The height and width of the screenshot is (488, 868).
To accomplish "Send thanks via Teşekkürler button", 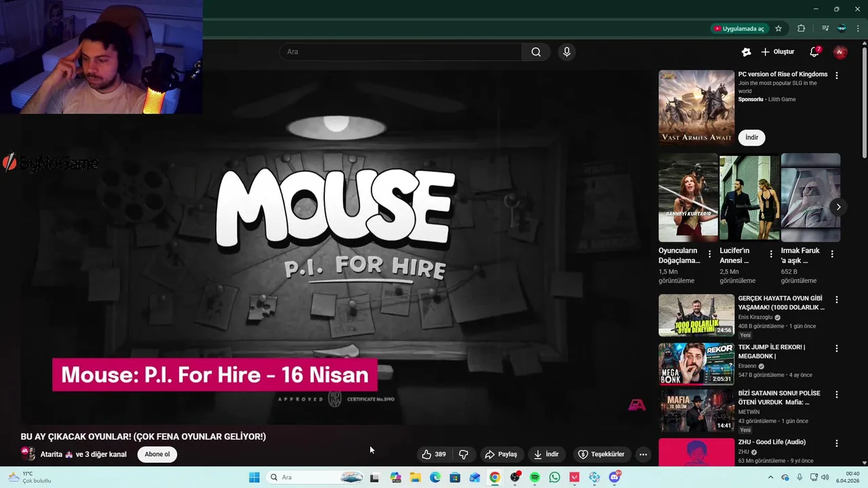I will tap(601, 454).
